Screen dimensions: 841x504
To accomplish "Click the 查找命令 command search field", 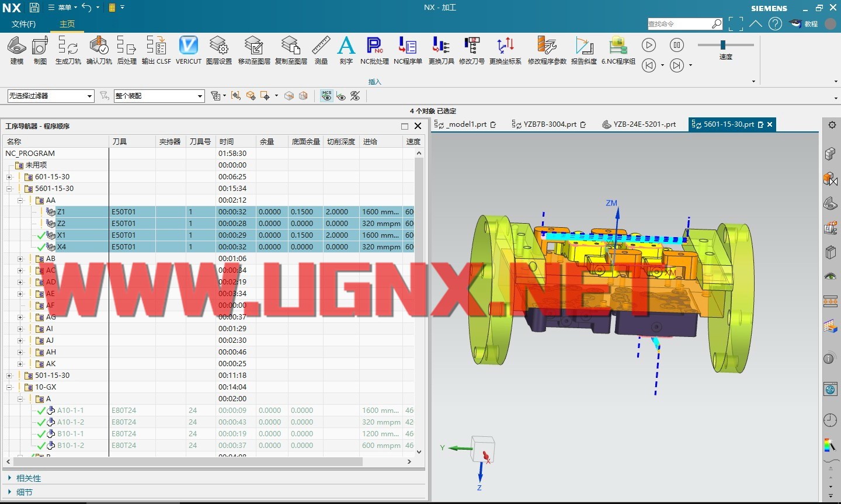I will pos(679,24).
